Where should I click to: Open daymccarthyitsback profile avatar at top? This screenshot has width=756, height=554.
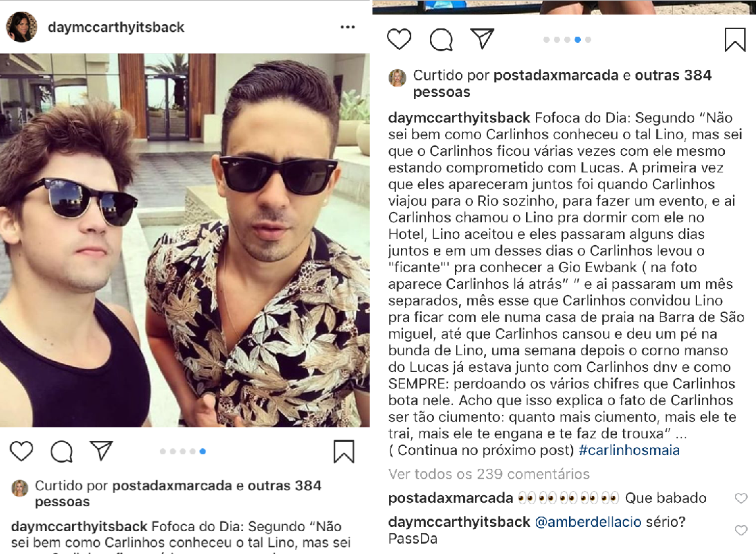(21, 27)
